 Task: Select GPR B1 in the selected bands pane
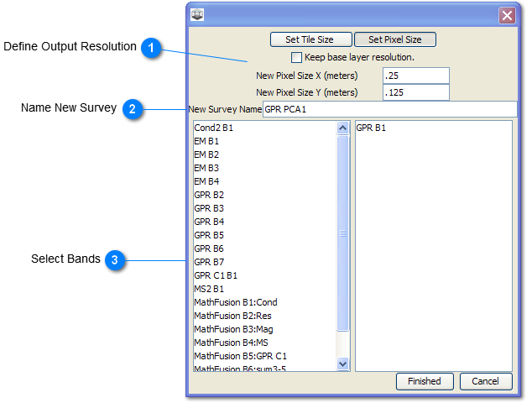tap(371, 128)
